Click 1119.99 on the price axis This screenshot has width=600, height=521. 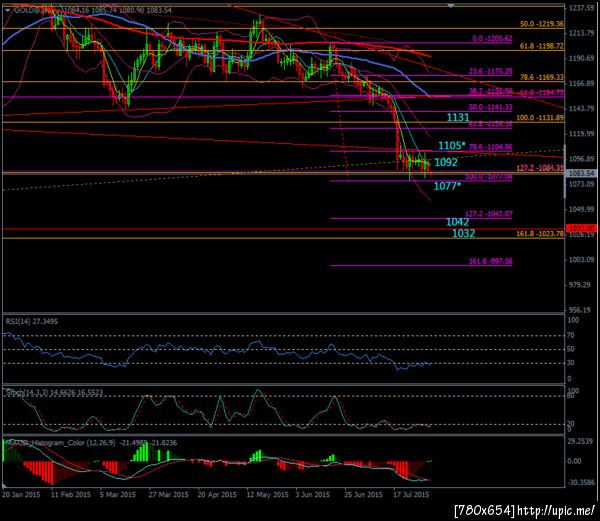581,134
